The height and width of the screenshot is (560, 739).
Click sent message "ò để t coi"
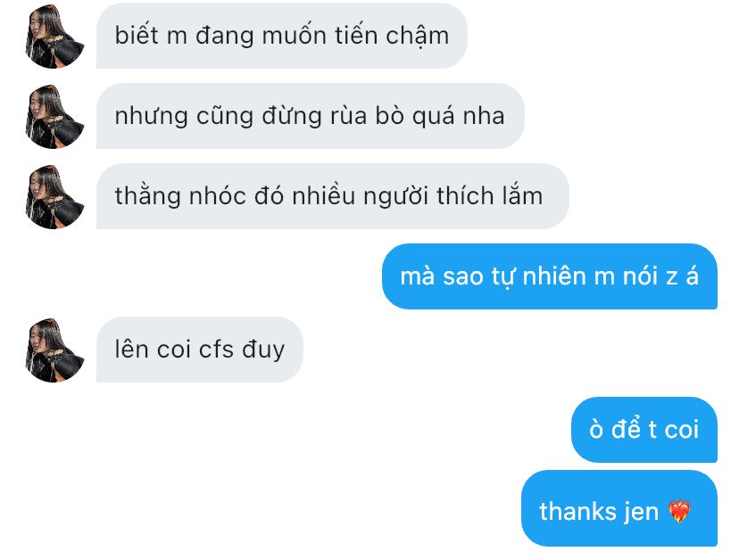[644, 430]
